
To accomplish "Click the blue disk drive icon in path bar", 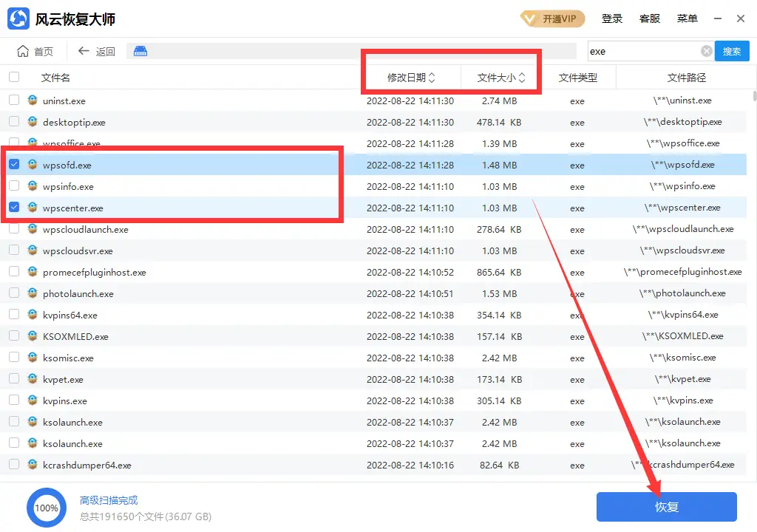I will [140, 51].
